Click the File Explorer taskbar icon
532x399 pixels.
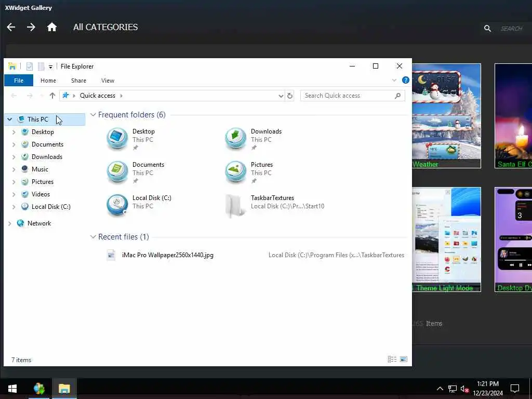pyautogui.click(x=64, y=389)
